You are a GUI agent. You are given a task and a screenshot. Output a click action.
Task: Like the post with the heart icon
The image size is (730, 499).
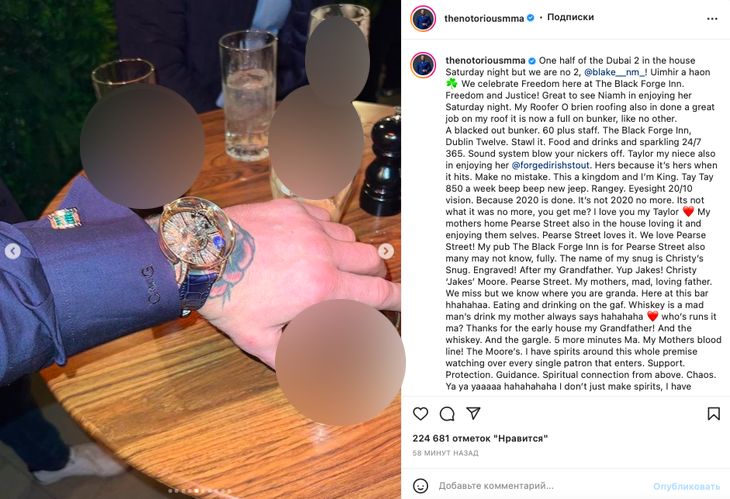click(x=420, y=413)
